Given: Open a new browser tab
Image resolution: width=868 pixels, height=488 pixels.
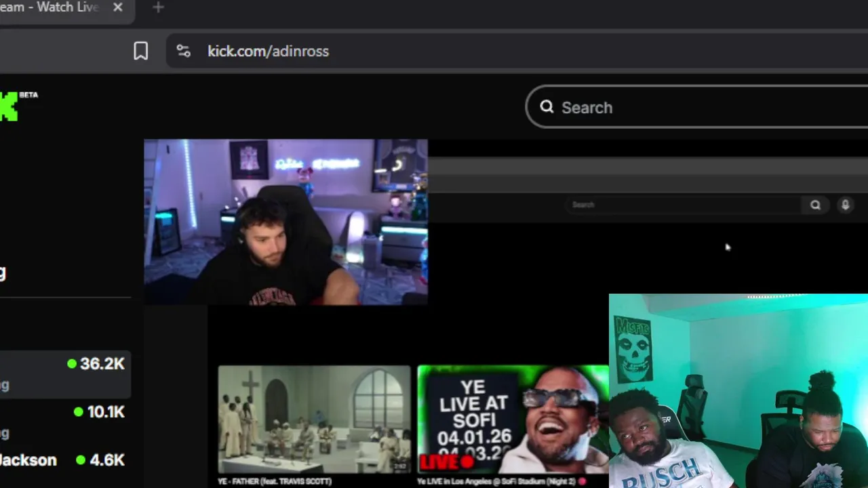Looking at the screenshot, I should pyautogui.click(x=158, y=7).
